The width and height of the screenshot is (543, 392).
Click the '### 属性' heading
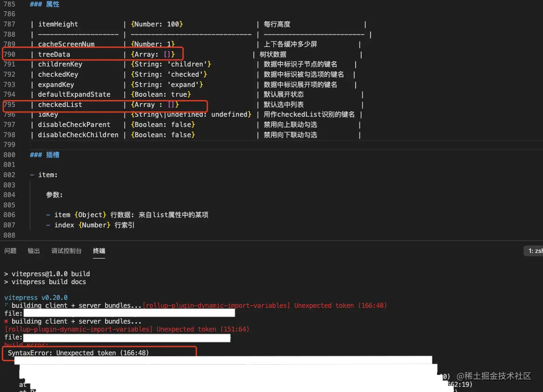(45, 4)
